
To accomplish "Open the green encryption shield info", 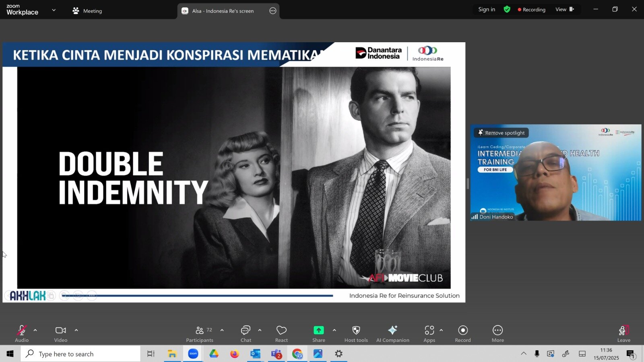I will point(507,9).
